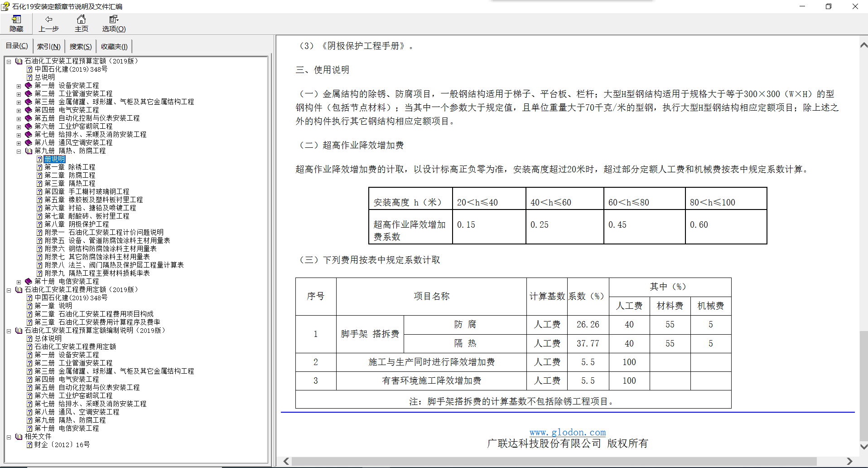Expand the 第七册 给排水、采暖及消防安装工程 node

tap(19, 135)
